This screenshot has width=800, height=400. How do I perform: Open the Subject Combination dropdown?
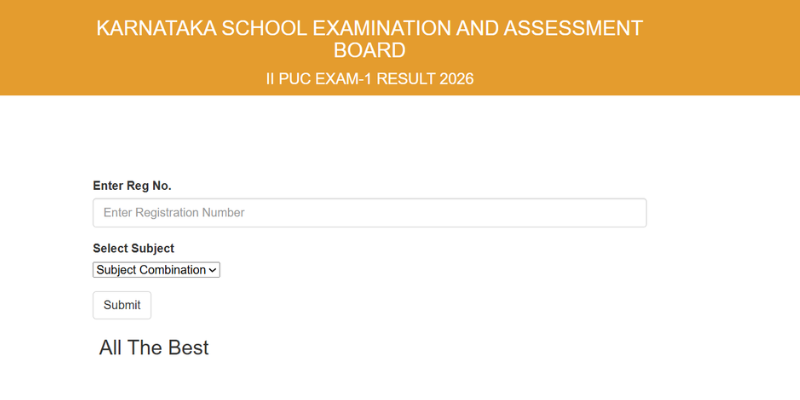point(156,270)
